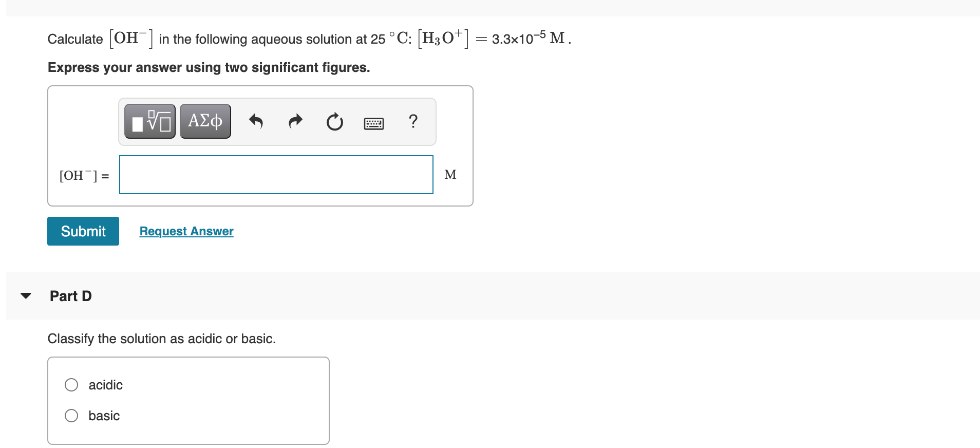The width and height of the screenshot is (980, 448).
Task: Click the acidic/basic classification box
Action: coord(188,400)
